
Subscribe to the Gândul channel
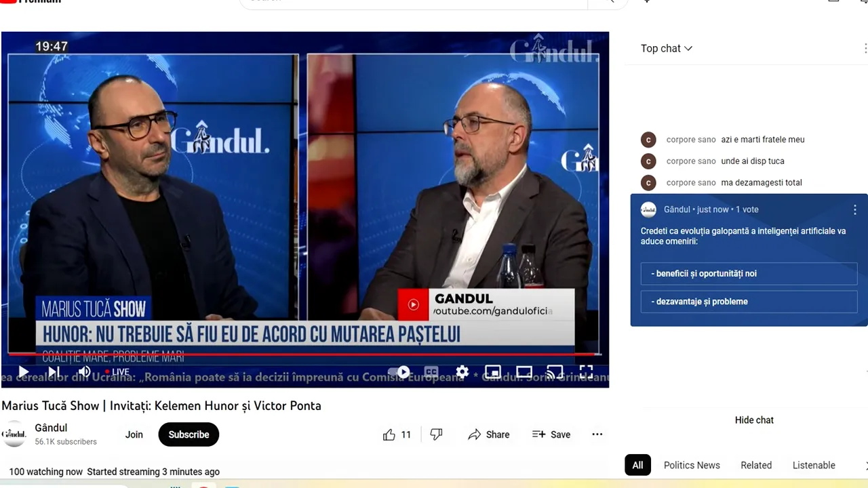[189, 434]
